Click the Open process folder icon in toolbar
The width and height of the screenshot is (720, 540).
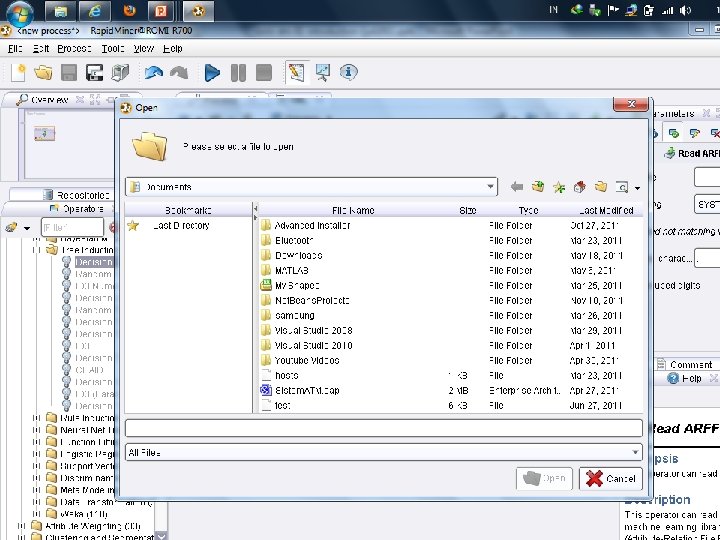43,73
